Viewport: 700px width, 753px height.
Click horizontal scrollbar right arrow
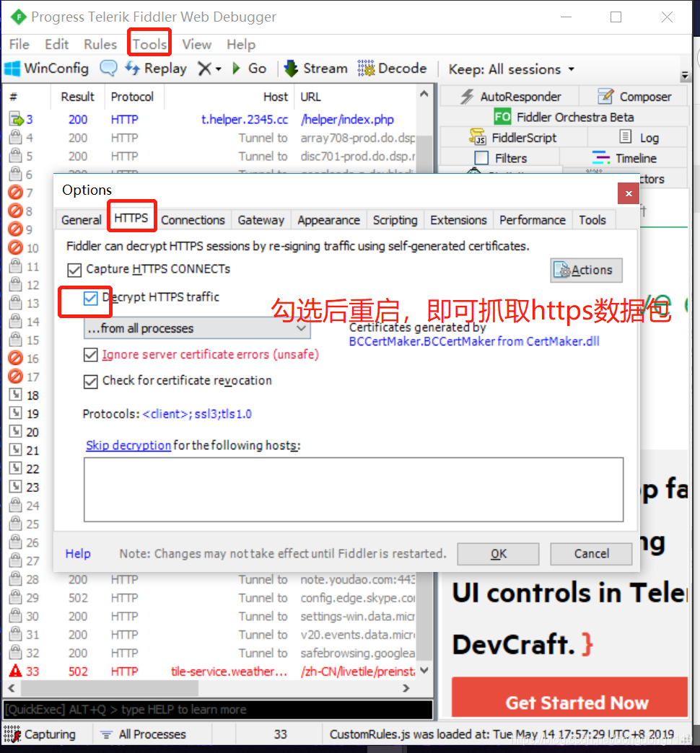pos(406,688)
